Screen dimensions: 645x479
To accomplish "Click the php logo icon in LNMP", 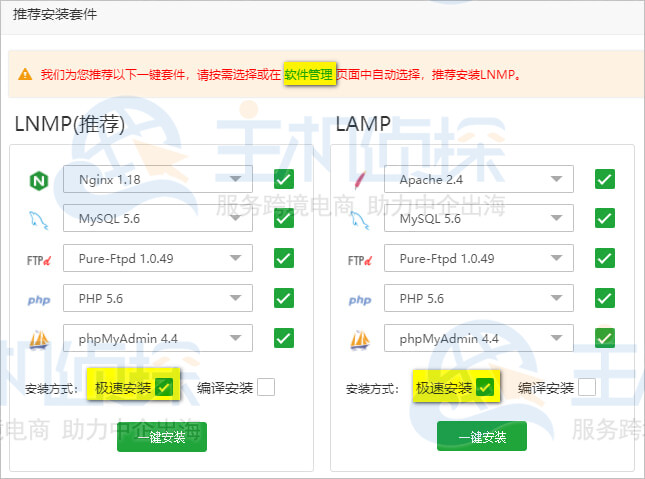I will pos(39,300).
